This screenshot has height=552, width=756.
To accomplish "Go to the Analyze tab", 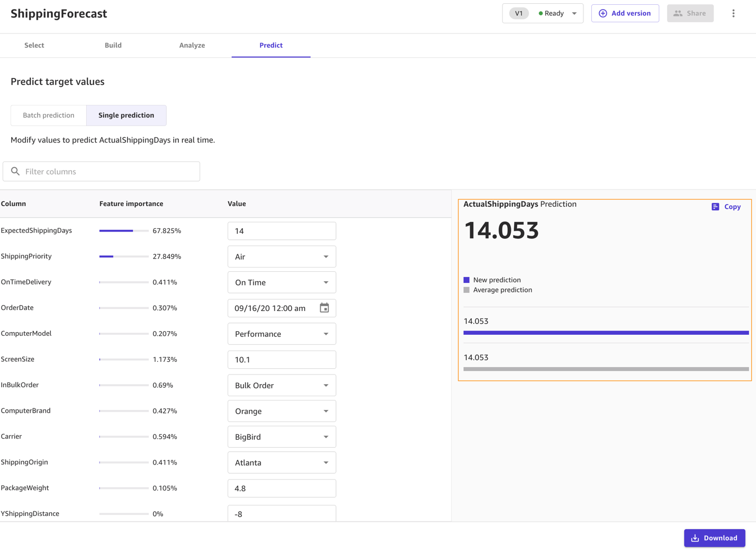I will point(192,45).
